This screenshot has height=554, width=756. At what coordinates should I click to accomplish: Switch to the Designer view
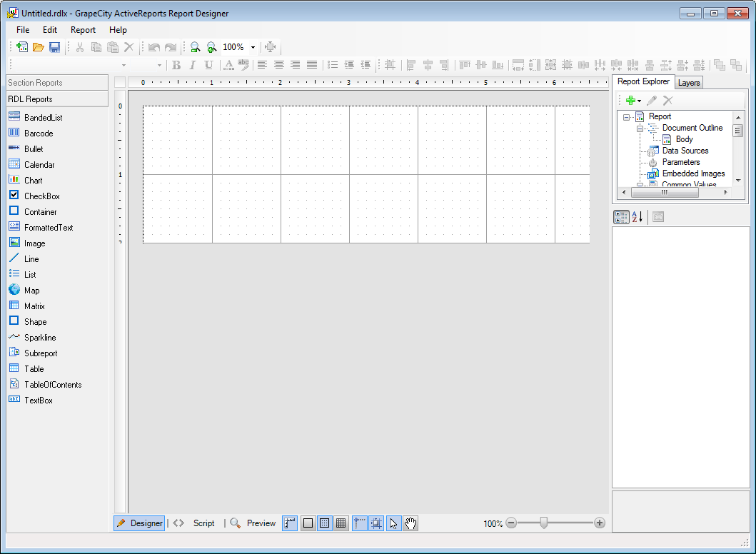point(140,523)
